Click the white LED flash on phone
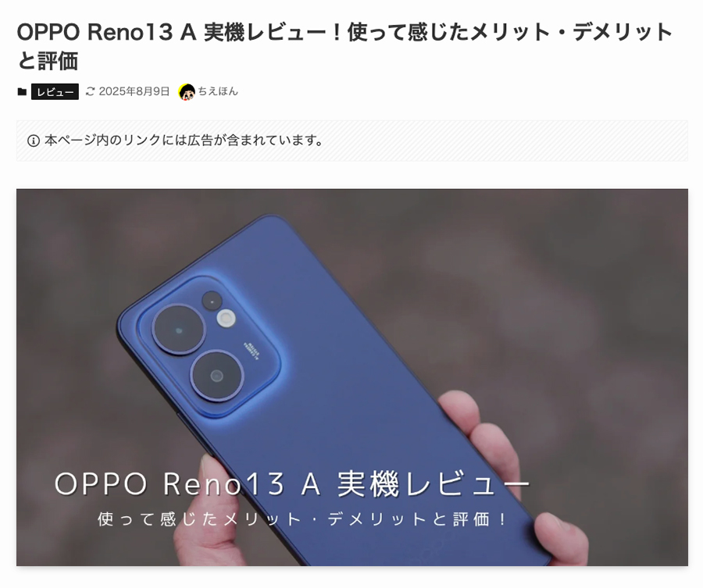The height and width of the screenshot is (588, 703). coord(227,319)
